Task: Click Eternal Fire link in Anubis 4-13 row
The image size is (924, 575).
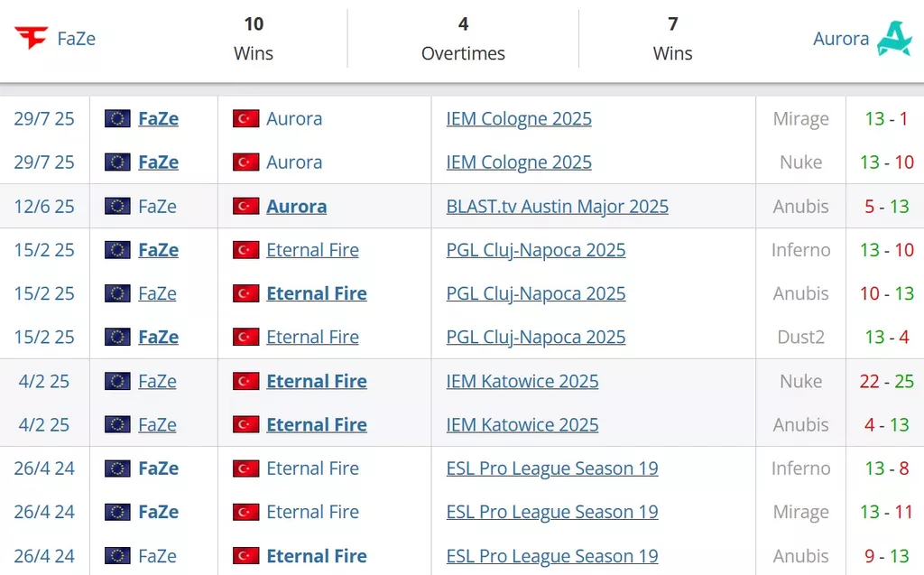Action: click(317, 424)
